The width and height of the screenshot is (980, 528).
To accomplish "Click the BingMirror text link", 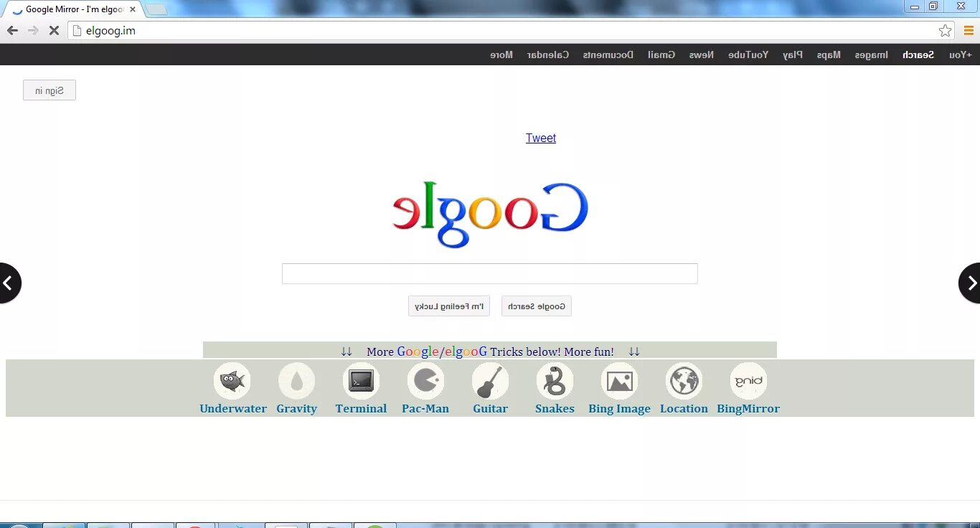I will coord(748,409).
